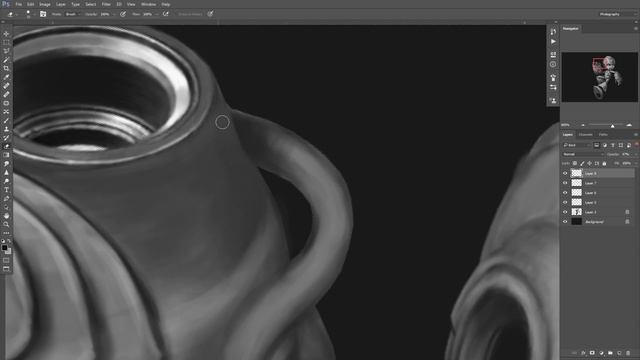
Task: Toggle lock image pixels brush icon
Action: (x=582, y=163)
